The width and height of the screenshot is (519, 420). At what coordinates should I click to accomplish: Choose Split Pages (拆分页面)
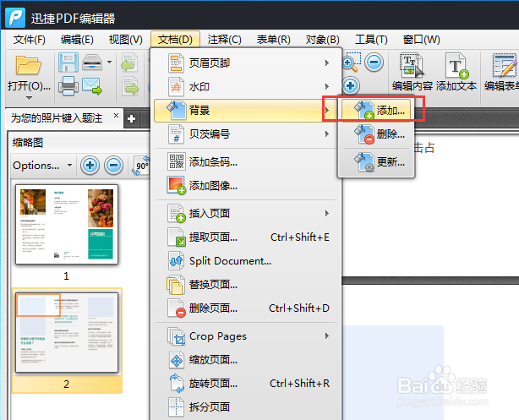(x=246, y=406)
